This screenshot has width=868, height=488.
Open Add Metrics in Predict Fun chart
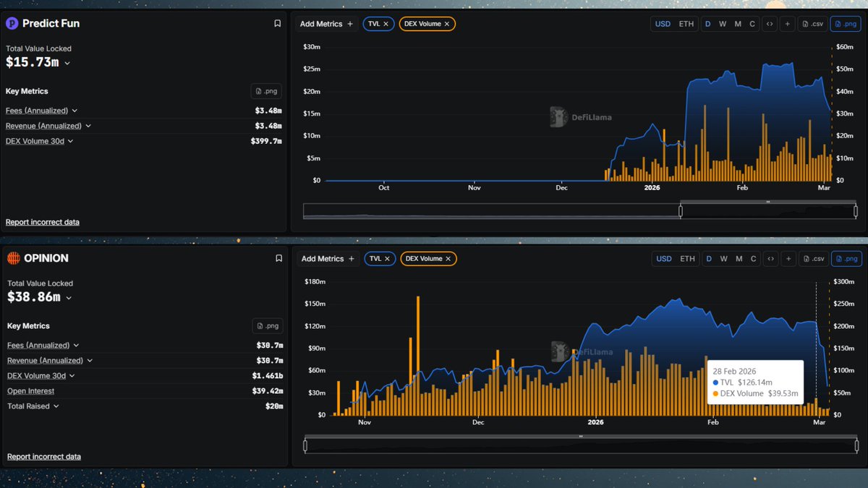click(327, 24)
